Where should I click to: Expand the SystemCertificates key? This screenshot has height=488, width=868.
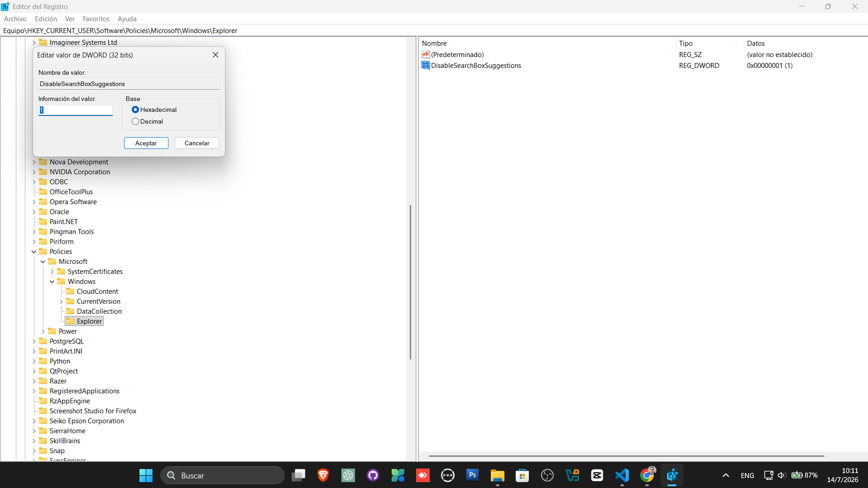click(x=52, y=272)
